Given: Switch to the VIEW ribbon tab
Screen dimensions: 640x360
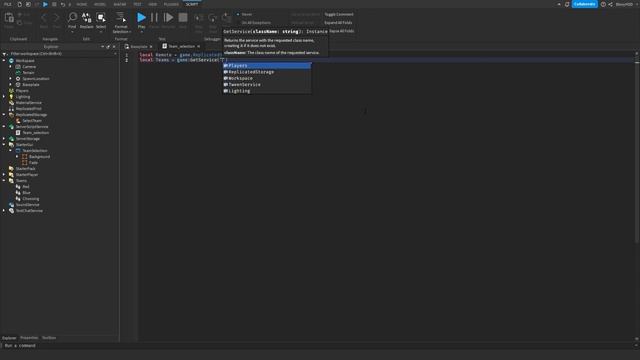Looking at the screenshot, I should coord(152,4).
